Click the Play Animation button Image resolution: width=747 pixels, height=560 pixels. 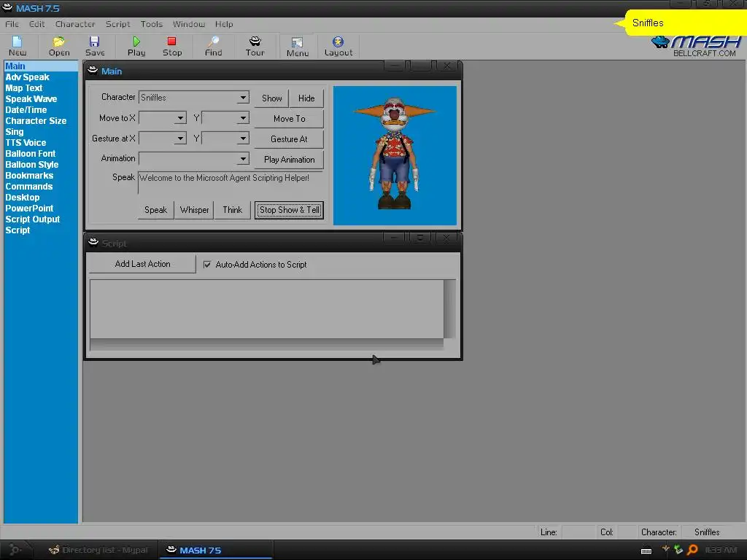pyautogui.click(x=289, y=160)
